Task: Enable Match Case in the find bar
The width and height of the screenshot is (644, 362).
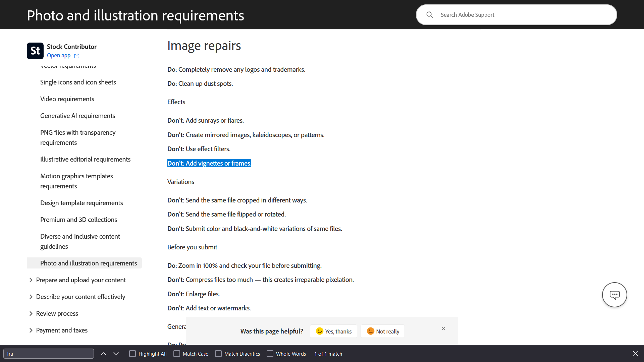Action: pyautogui.click(x=176, y=354)
